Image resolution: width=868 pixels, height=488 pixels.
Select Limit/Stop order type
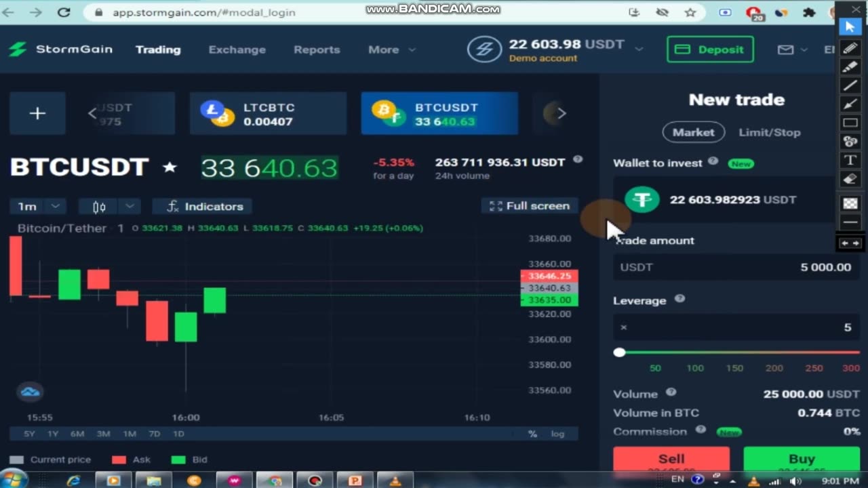pos(769,132)
